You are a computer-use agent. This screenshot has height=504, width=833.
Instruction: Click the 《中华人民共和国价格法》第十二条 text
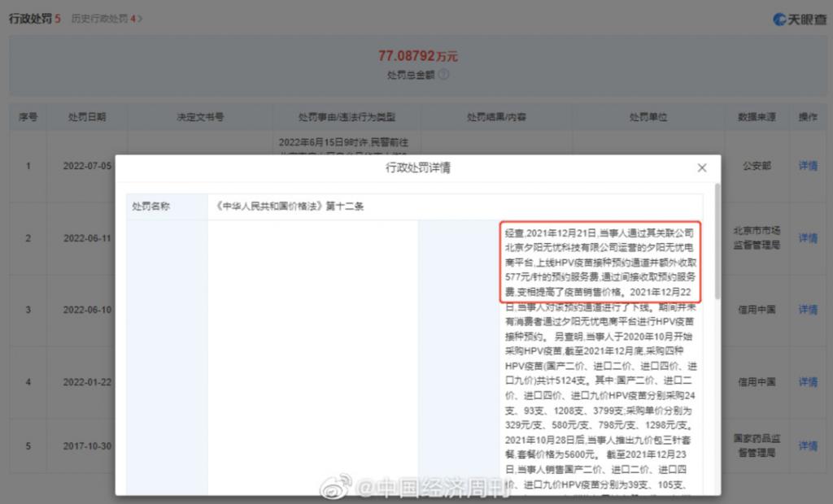pyautogui.click(x=290, y=206)
